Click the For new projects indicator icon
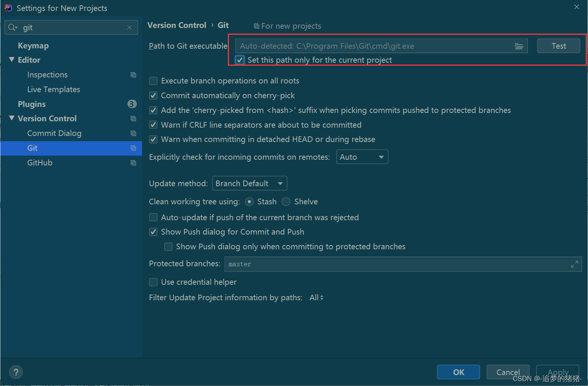Image resolution: width=588 pixels, height=386 pixels. 256,26
